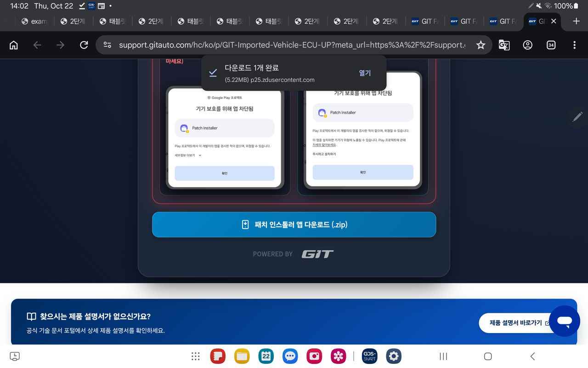Open the Google Translate page icon
Screen dimensions: 588x368
pos(504,45)
